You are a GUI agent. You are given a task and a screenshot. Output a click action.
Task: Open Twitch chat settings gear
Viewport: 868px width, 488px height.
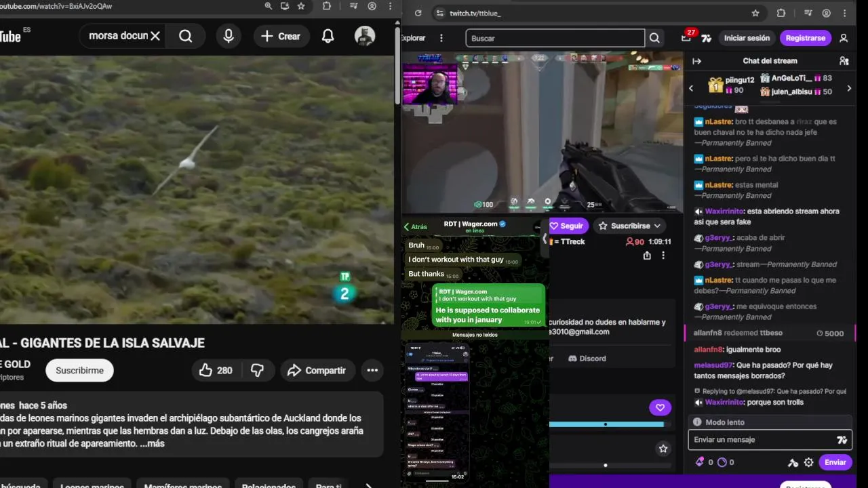point(808,462)
